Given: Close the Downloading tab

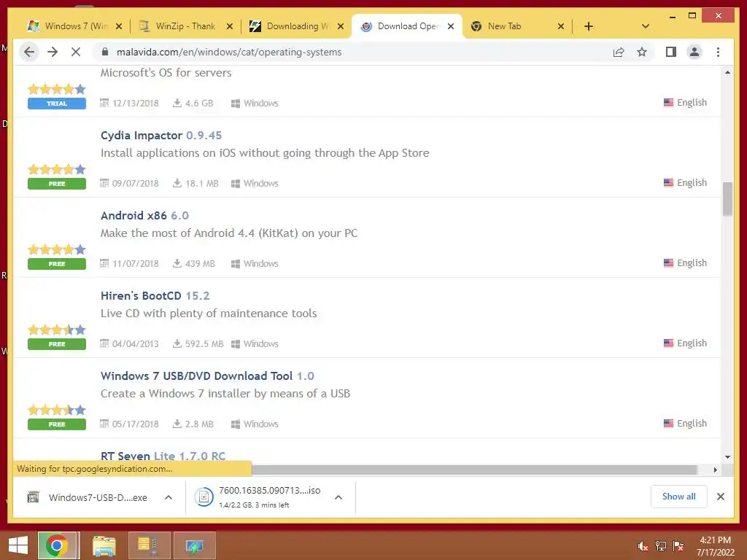Looking at the screenshot, I should tap(340, 26).
